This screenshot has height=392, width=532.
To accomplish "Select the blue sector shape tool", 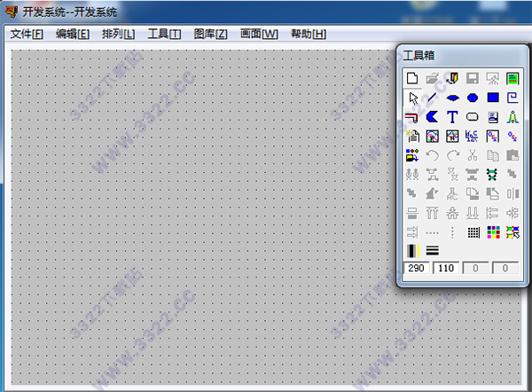I will pos(452,98).
